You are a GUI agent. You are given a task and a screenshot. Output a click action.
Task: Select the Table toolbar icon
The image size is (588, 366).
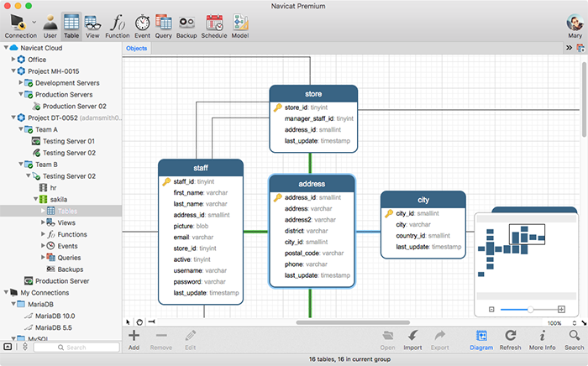[71, 26]
